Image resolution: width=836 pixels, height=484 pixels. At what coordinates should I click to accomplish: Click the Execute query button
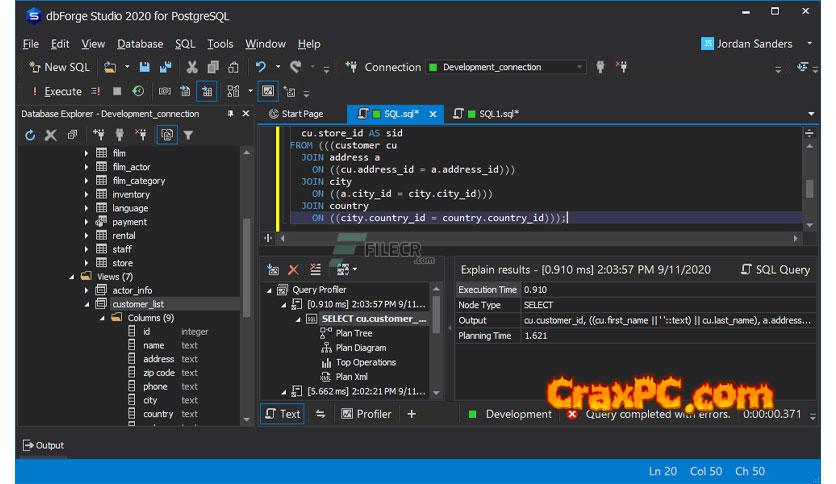click(56, 91)
